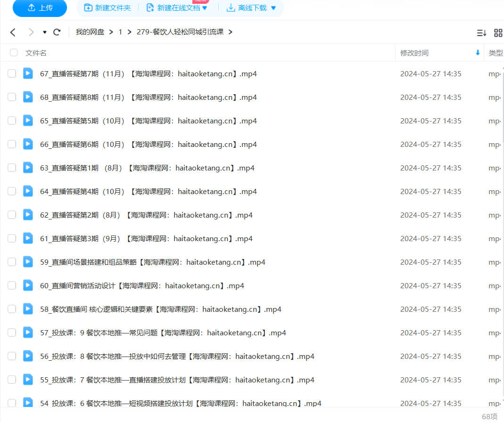Click video icon for 57_投放课 常见问题
This screenshot has width=504, height=422.
28,333
